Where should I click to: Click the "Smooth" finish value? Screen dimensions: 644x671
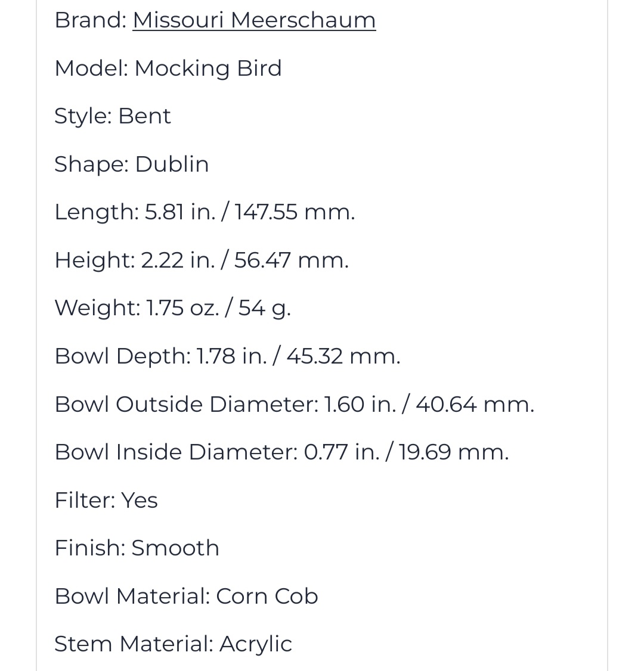(x=175, y=548)
